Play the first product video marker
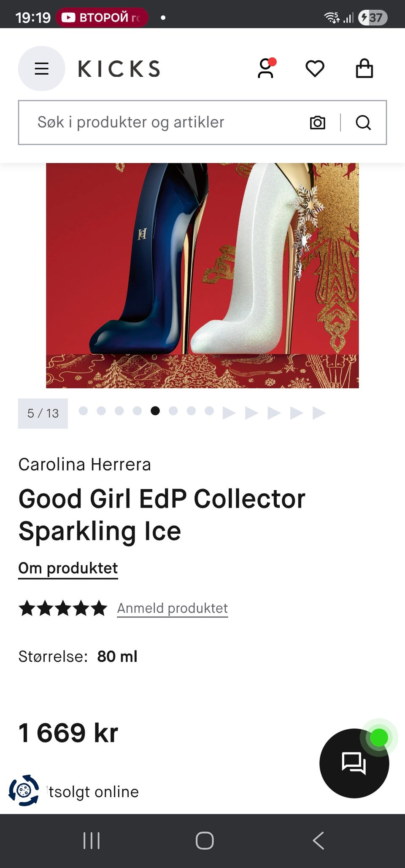Viewport: 405px width, 868px height. (229, 413)
